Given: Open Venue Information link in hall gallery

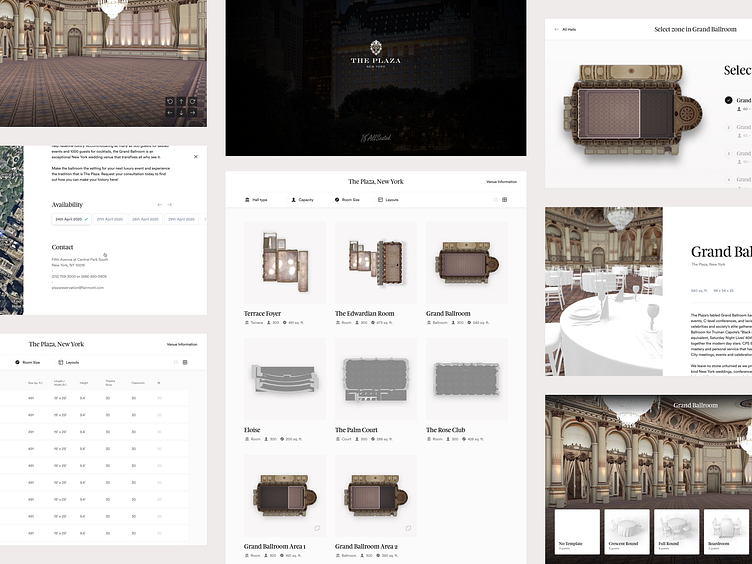Looking at the screenshot, I should coord(501,182).
